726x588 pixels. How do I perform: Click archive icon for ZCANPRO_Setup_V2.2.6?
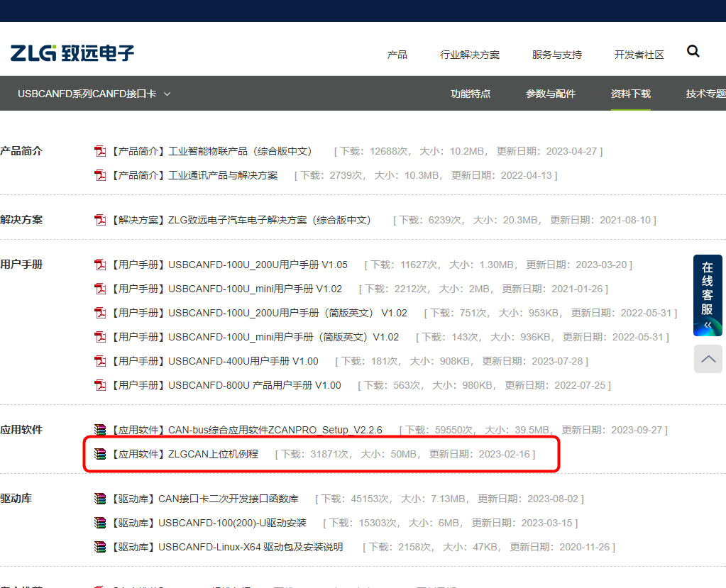point(100,430)
